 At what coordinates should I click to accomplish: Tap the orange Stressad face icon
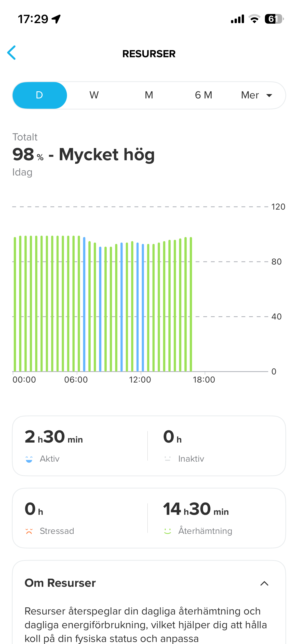pyautogui.click(x=29, y=531)
